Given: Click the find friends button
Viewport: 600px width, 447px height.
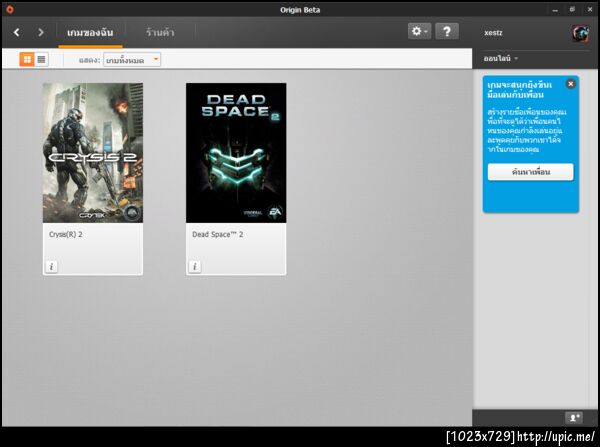Looking at the screenshot, I should click(531, 172).
